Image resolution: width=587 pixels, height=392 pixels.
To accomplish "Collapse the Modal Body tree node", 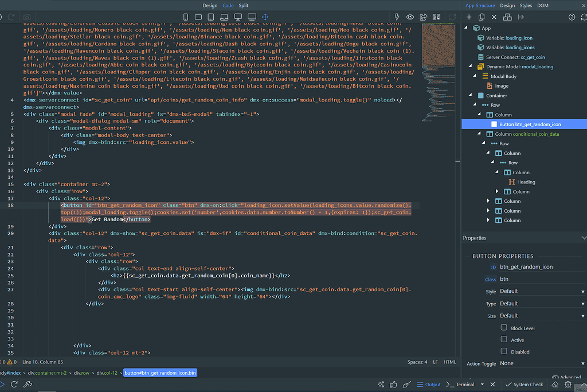I will pos(474,76).
